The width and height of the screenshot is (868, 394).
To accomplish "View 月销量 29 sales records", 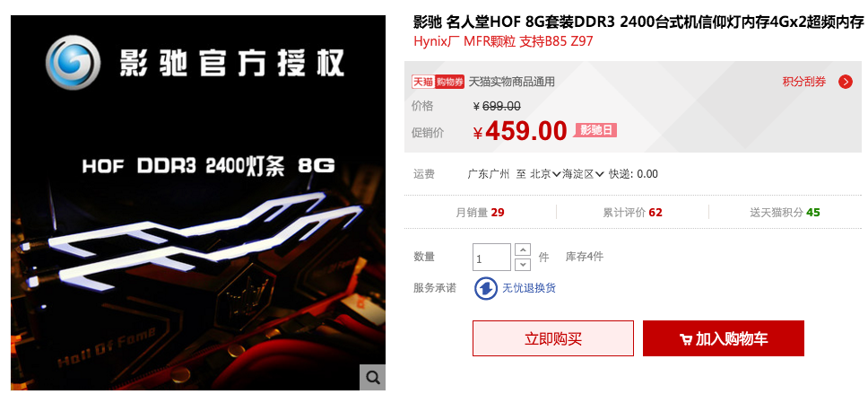I will point(480,212).
